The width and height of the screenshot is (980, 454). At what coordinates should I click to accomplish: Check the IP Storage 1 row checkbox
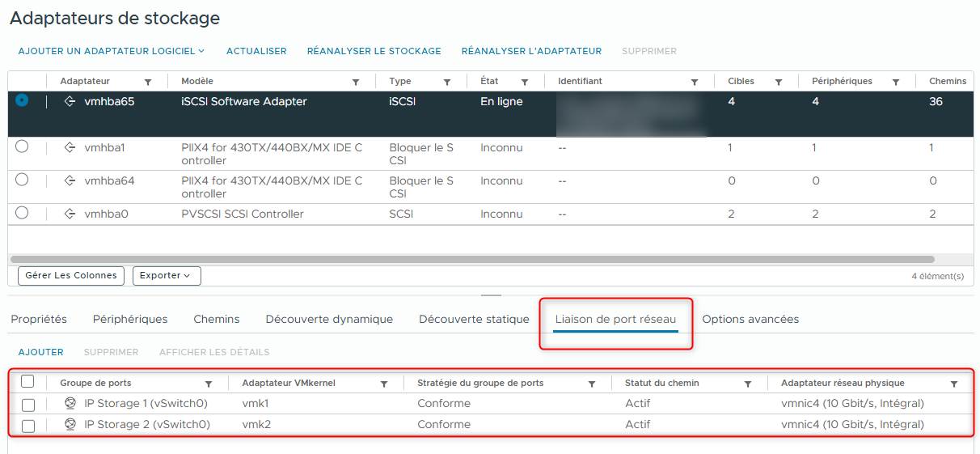[x=28, y=405]
